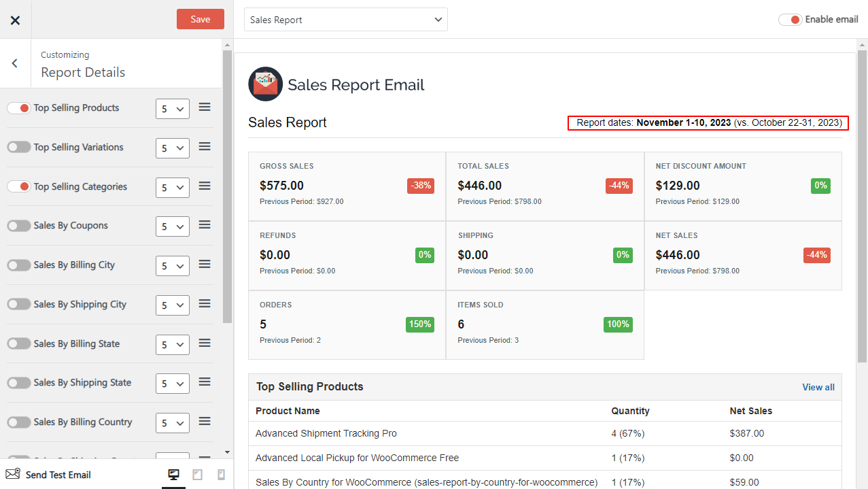Viewport: 868px width, 489px height.
Task: Disable the Top Selling Products toggle
Action: point(19,108)
